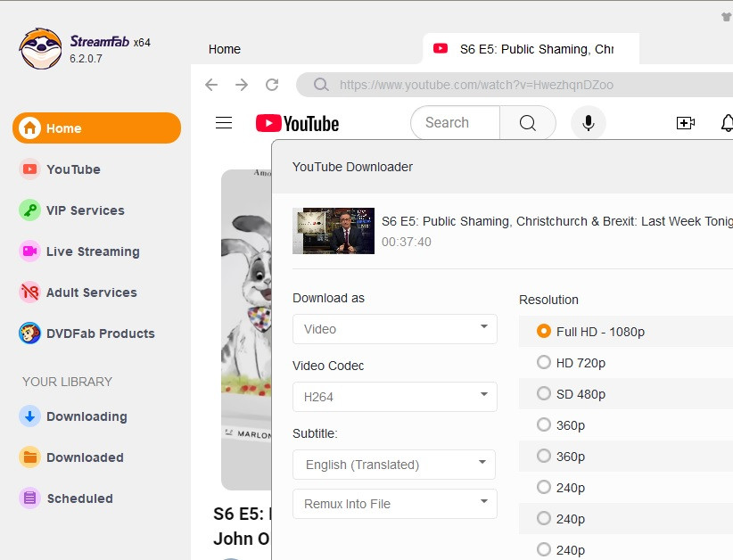Open the YouTube hamburger menu

coord(224,123)
